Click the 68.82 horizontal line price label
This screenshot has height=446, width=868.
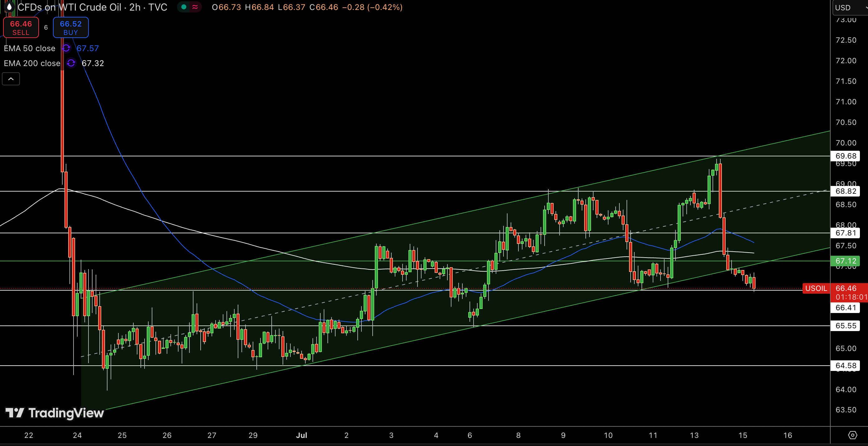point(846,191)
